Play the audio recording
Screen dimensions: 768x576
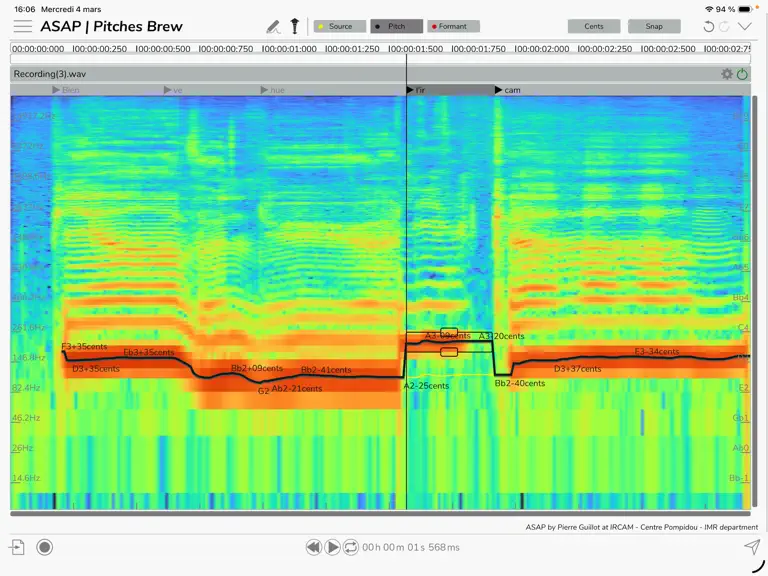(x=332, y=547)
